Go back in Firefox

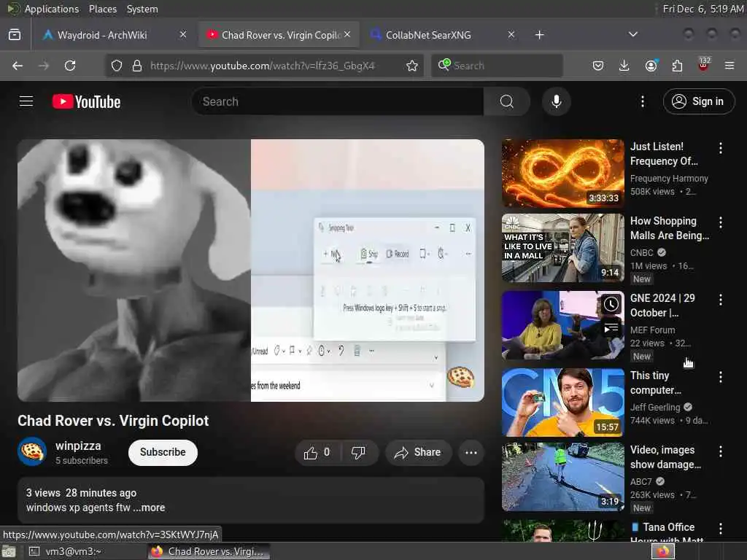(18, 66)
